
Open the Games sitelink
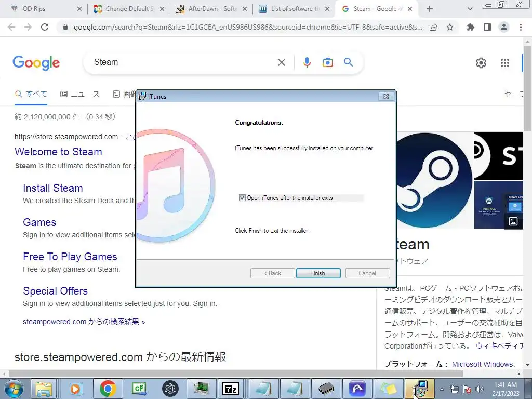point(39,222)
